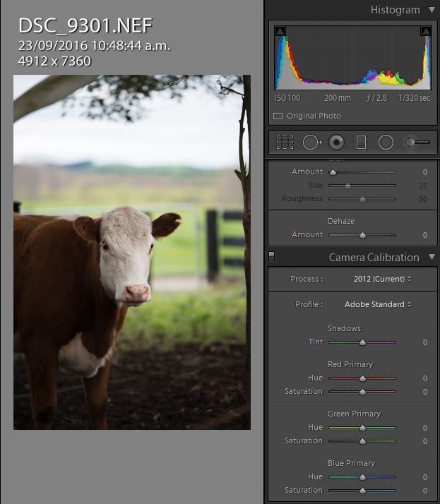Click the Shadows section label
Screen dimensions: 440x504
(x=344, y=328)
